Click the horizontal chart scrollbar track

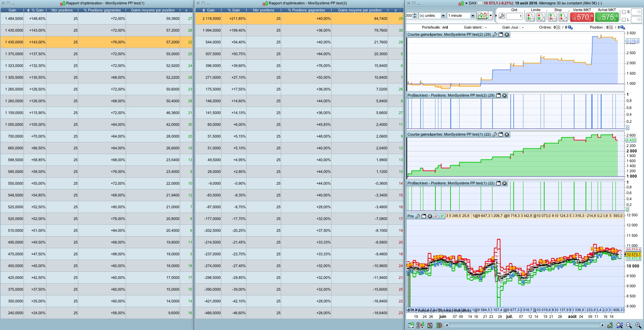pyautogui.click(x=524, y=325)
